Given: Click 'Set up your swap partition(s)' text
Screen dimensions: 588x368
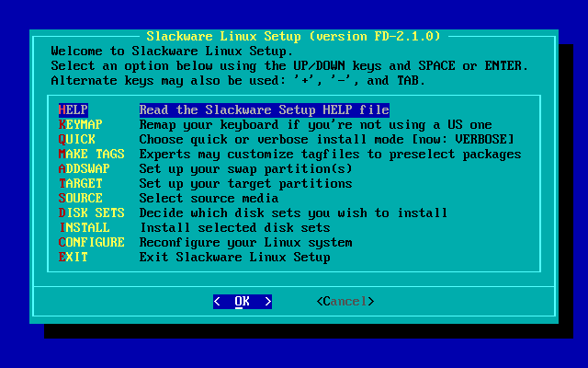Looking at the screenshot, I should [245, 168].
